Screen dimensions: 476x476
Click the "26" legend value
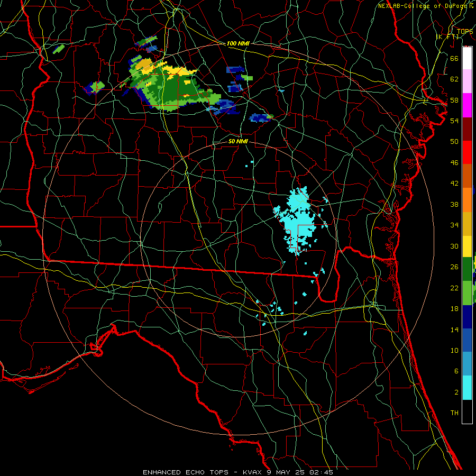point(454,267)
